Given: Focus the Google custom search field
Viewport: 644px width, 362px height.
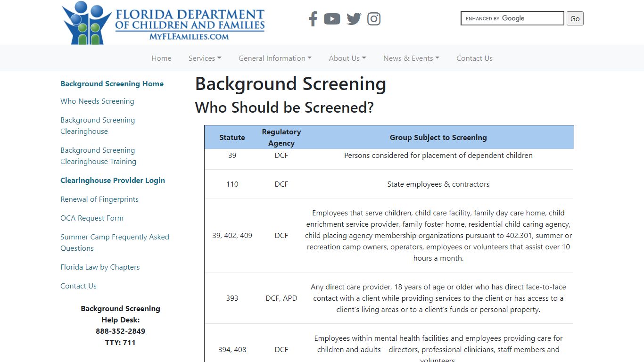Looking at the screenshot, I should pyautogui.click(x=512, y=18).
